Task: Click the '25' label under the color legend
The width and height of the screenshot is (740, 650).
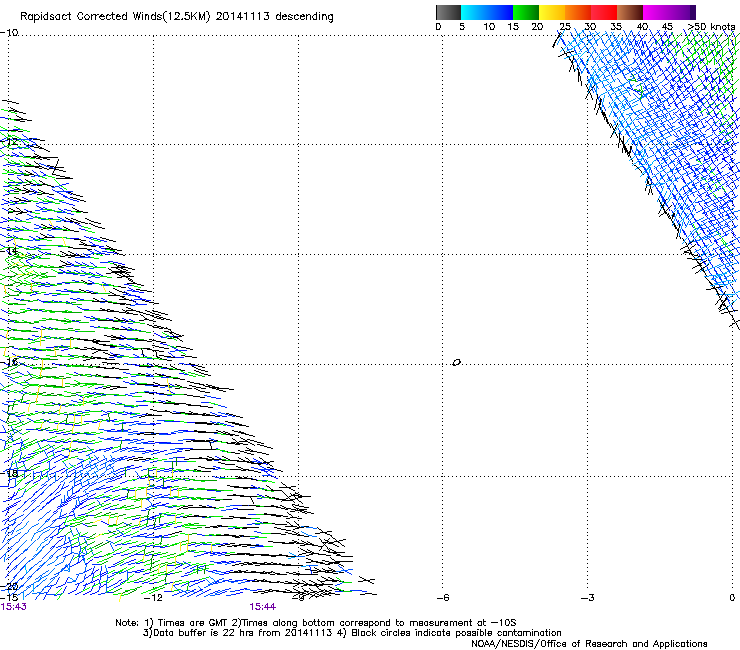Action: (x=565, y=26)
